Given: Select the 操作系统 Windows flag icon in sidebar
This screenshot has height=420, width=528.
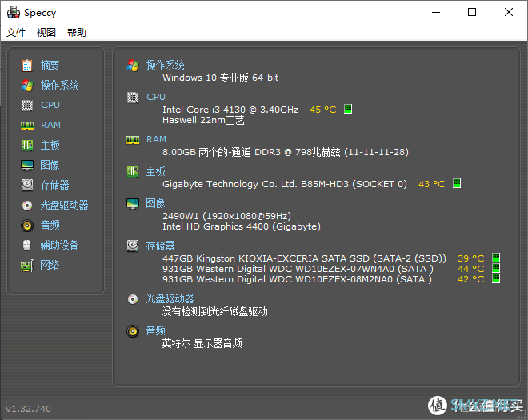Looking at the screenshot, I should (27, 86).
